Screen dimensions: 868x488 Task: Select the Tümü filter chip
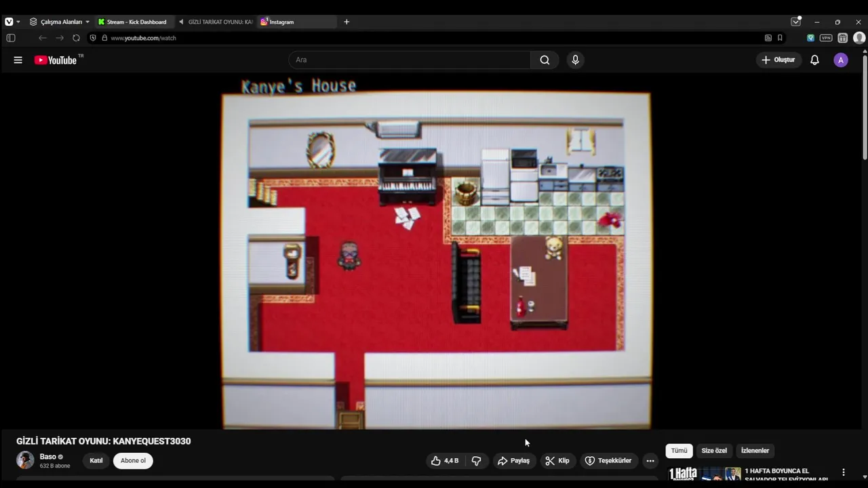tap(679, 451)
